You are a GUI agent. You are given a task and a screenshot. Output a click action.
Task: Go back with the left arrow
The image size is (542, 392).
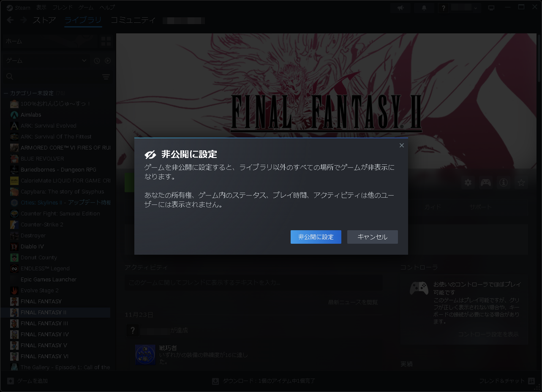tap(10, 20)
